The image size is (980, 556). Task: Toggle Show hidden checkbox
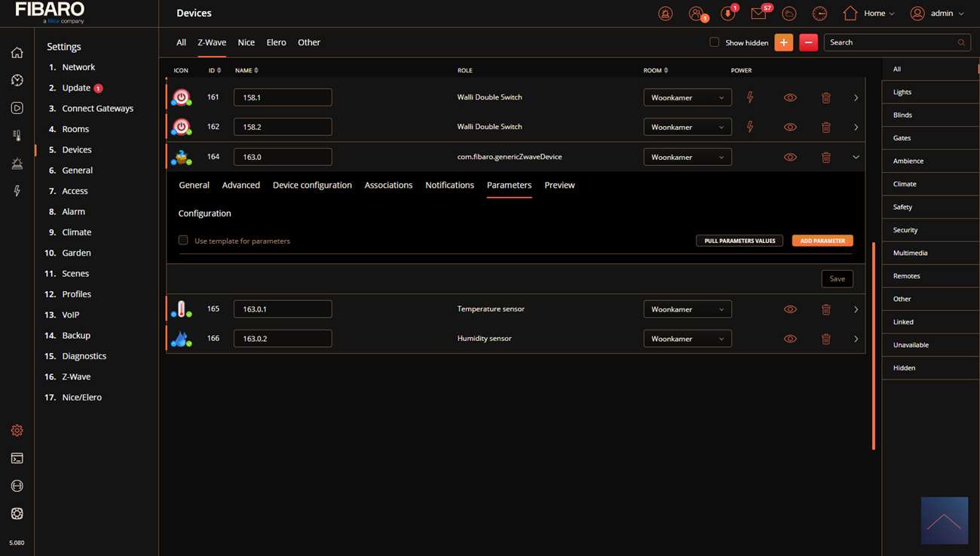714,42
